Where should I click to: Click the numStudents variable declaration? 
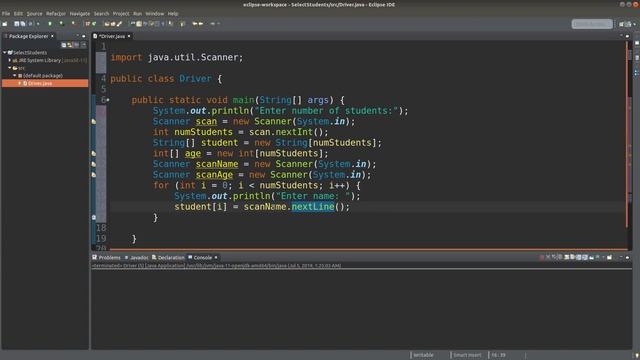pos(203,132)
